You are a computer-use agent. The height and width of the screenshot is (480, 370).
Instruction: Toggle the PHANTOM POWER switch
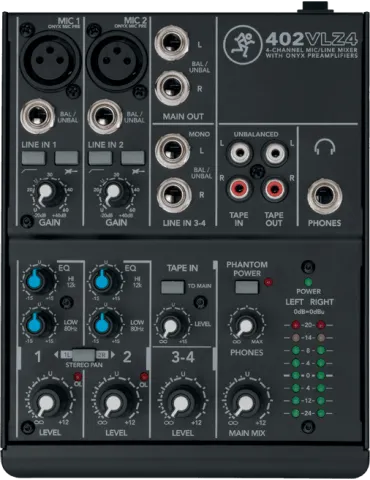tap(247, 287)
